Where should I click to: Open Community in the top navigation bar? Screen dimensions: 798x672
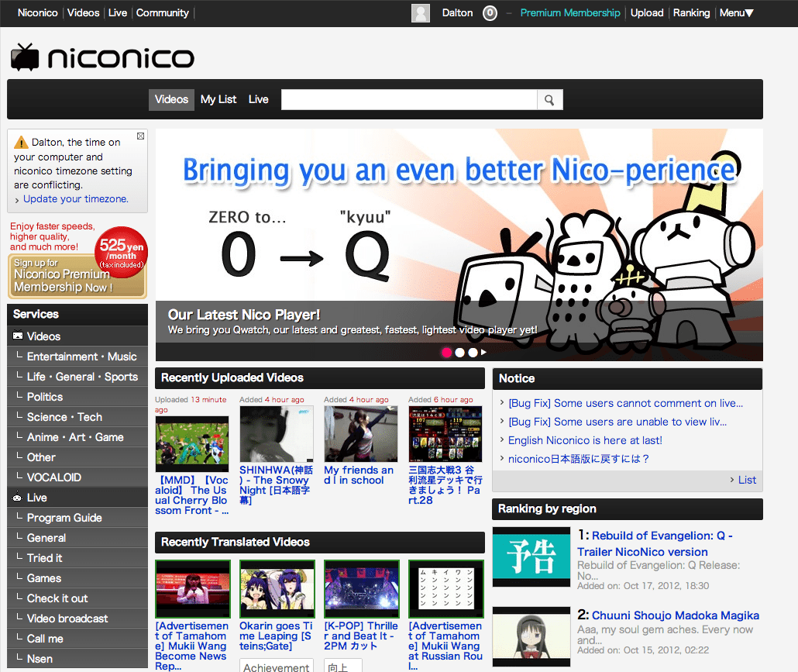[x=163, y=13]
